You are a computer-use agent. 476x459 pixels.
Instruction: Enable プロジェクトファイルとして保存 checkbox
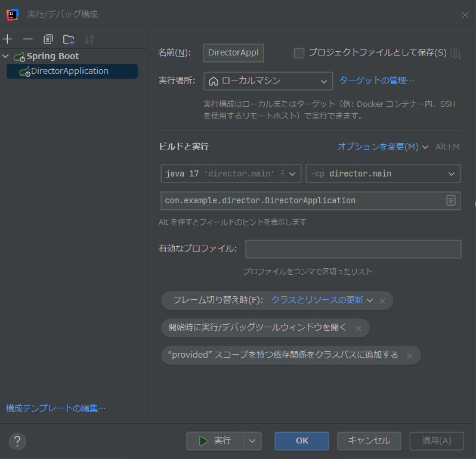tap(299, 53)
